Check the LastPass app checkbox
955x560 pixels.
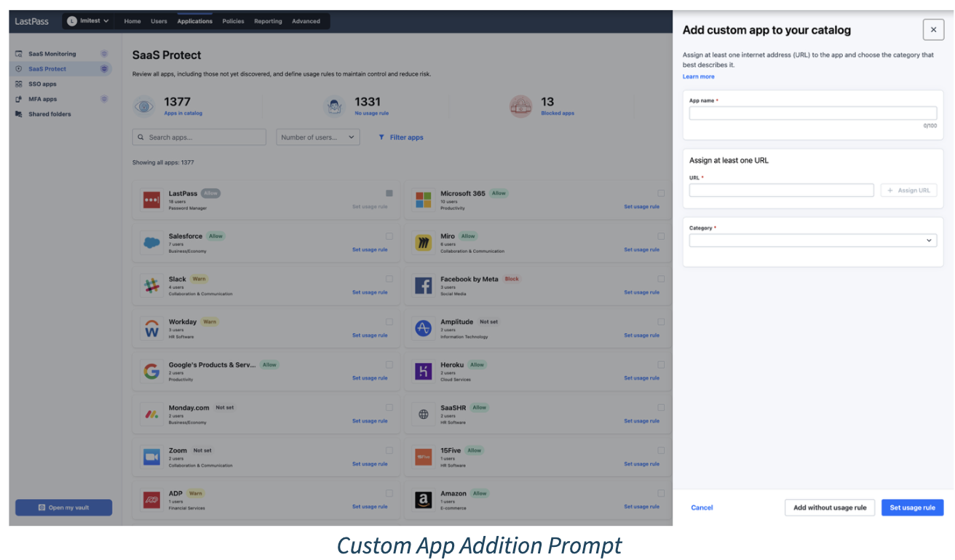tap(389, 193)
